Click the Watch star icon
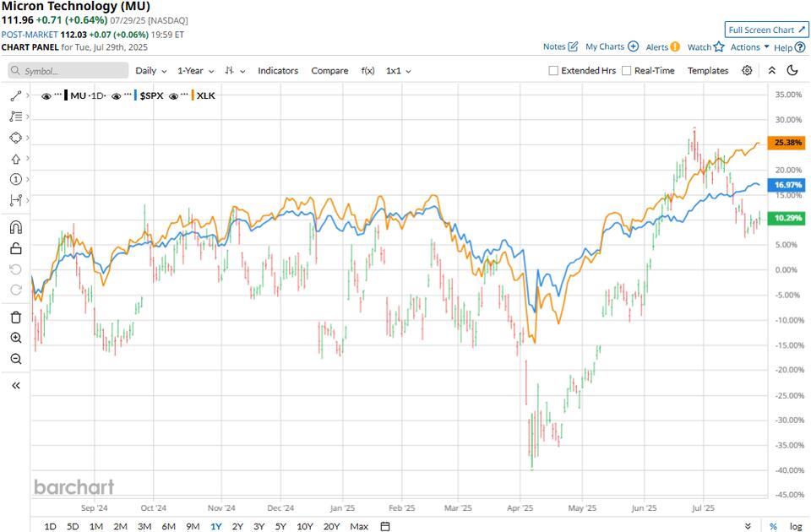This screenshot has height=532, width=811. pyautogui.click(x=719, y=47)
